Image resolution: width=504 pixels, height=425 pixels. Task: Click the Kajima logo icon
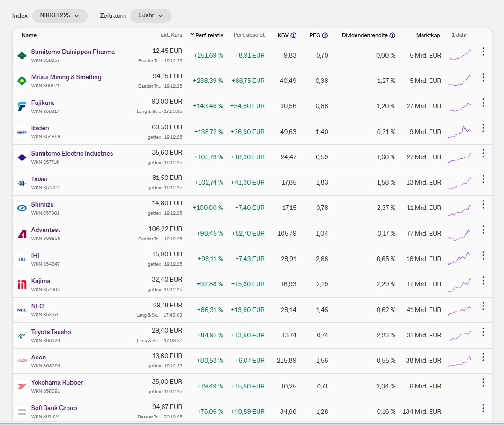tap(22, 284)
